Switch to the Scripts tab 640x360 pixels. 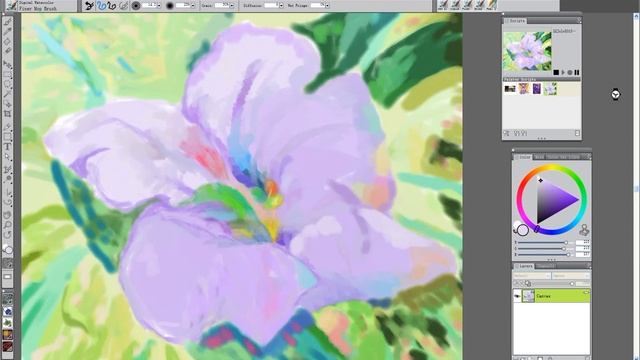[x=517, y=20]
